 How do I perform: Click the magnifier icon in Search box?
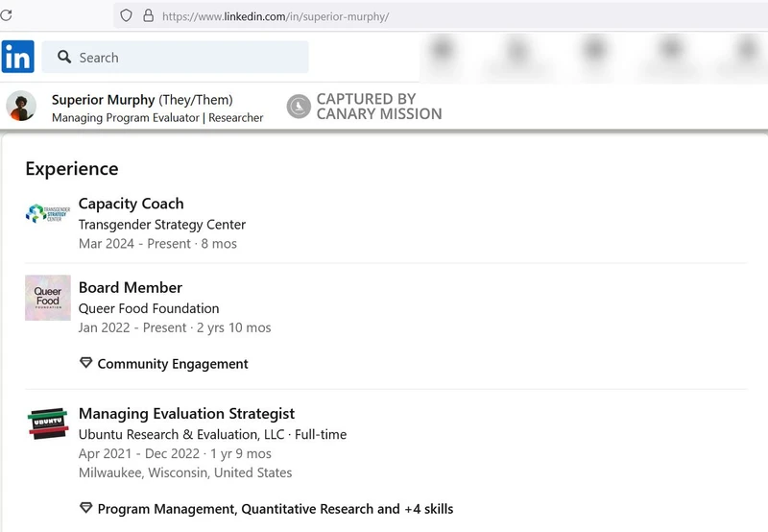64,57
